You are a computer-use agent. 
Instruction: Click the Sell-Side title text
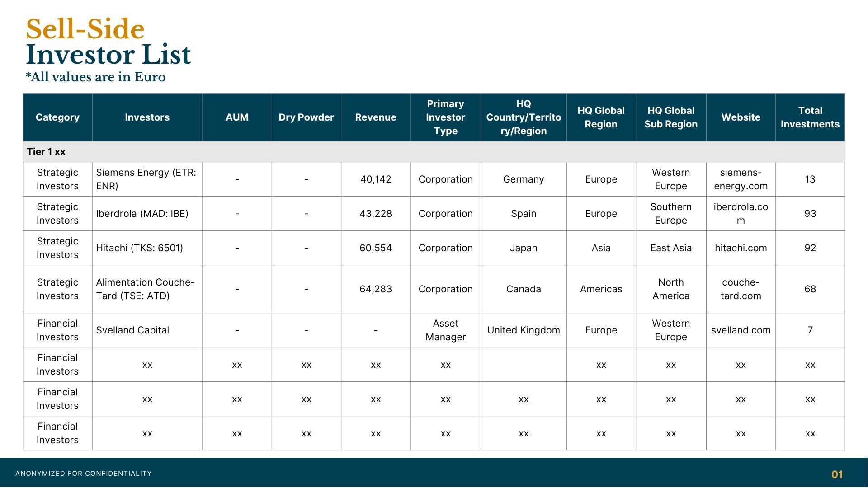pyautogui.click(x=85, y=29)
